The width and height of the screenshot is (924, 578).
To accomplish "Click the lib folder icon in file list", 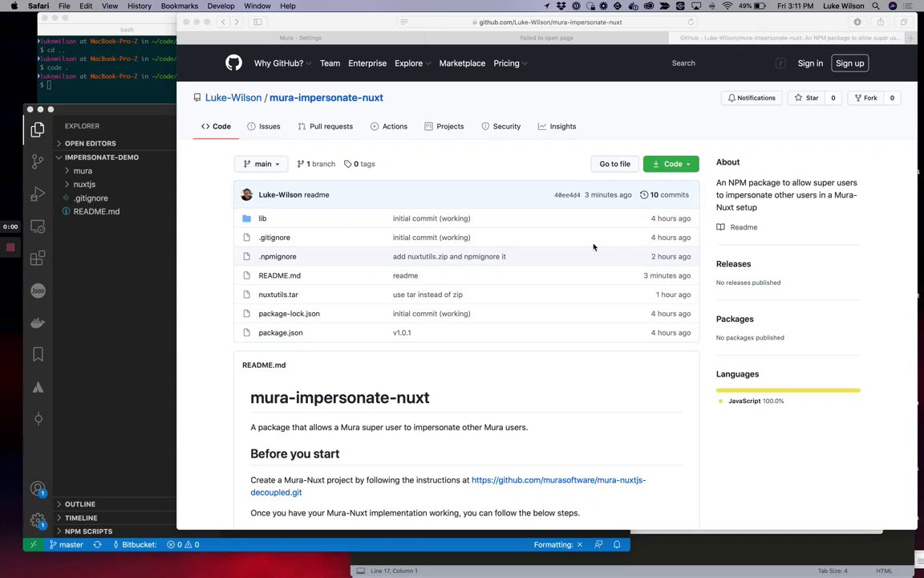I will tap(246, 218).
